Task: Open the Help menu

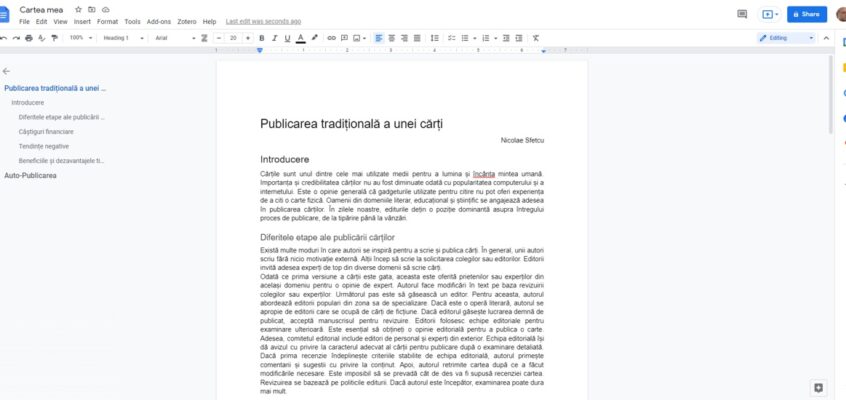Action: click(x=209, y=22)
